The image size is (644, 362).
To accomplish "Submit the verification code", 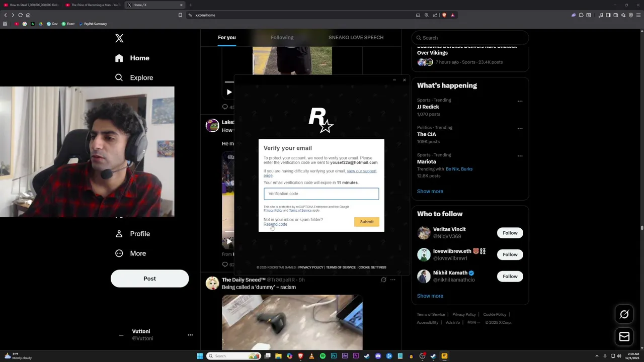I will click(367, 222).
